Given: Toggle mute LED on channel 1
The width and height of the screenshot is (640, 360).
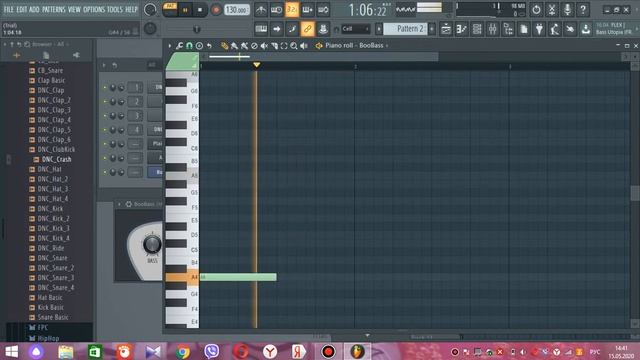Looking at the screenshot, I should [105, 87].
